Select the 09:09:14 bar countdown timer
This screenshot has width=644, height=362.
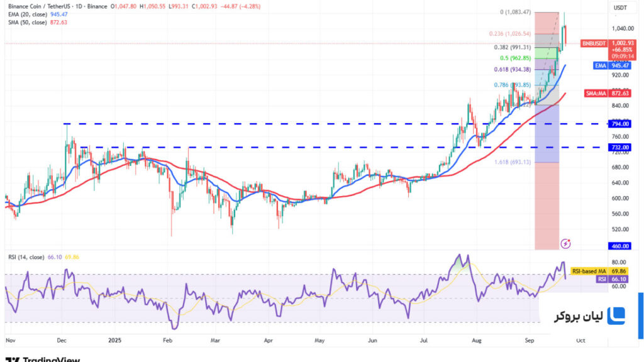(x=623, y=56)
